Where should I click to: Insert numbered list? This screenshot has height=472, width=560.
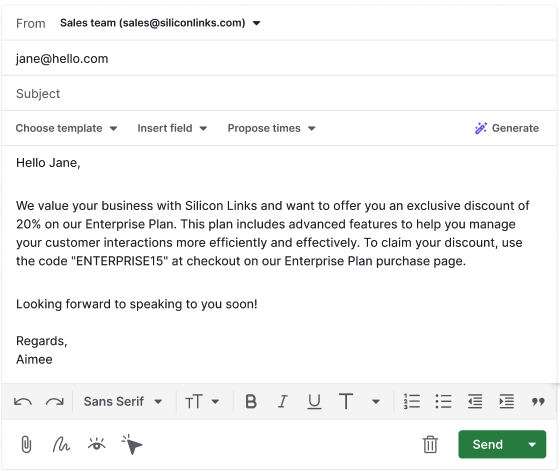coord(412,401)
